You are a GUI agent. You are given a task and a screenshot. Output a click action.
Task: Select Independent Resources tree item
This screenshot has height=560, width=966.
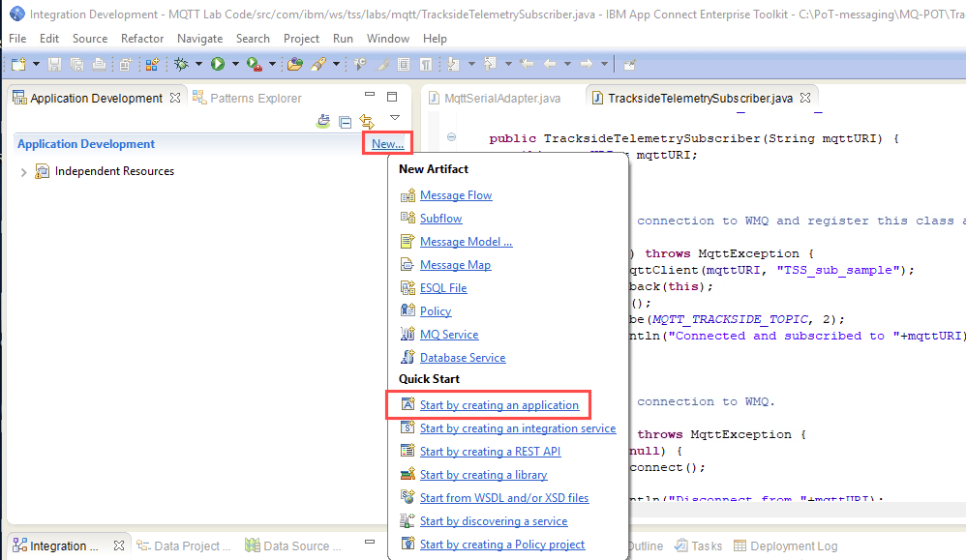point(105,171)
